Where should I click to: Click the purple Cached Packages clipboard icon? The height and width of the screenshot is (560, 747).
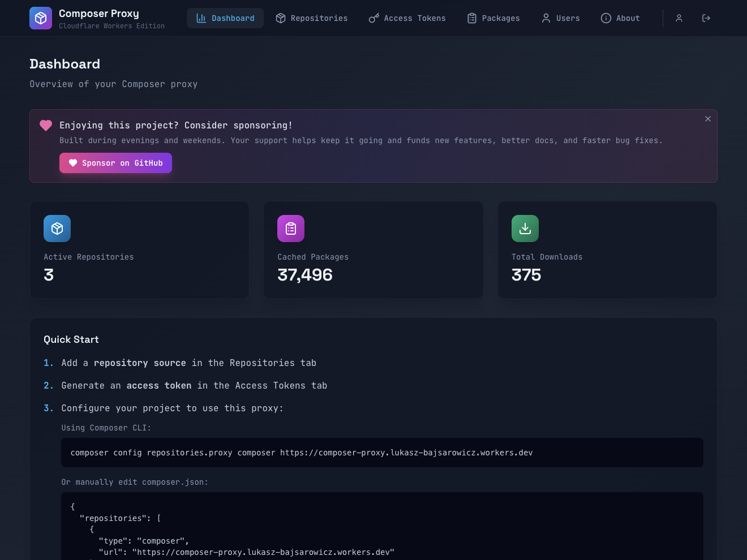click(x=291, y=229)
